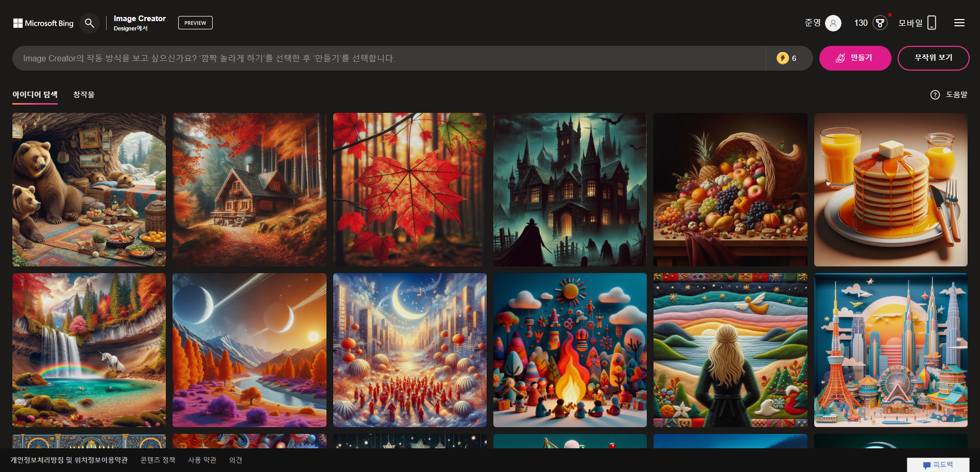Image resolution: width=980 pixels, height=472 pixels.
Task: Click the 모바일 label
Action: [x=910, y=23]
